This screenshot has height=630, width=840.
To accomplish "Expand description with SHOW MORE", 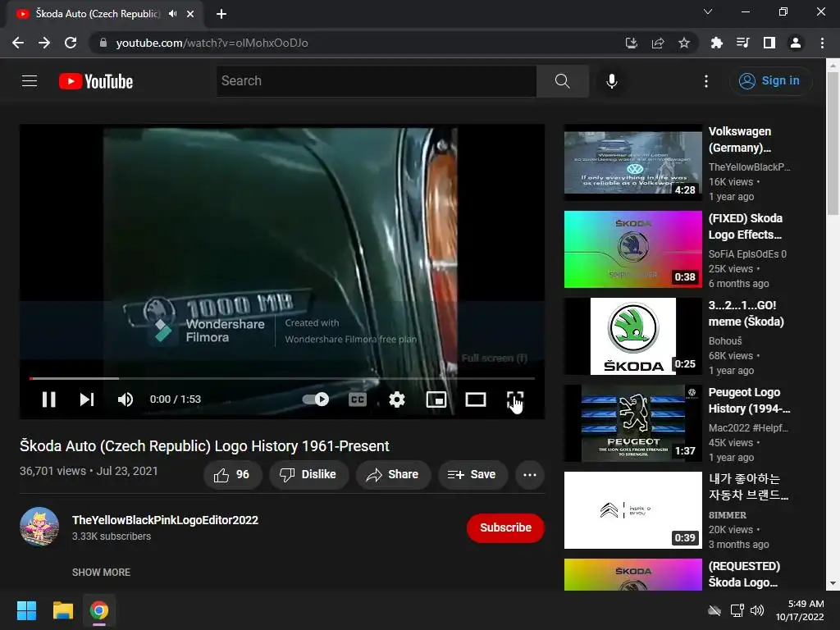I will (101, 572).
